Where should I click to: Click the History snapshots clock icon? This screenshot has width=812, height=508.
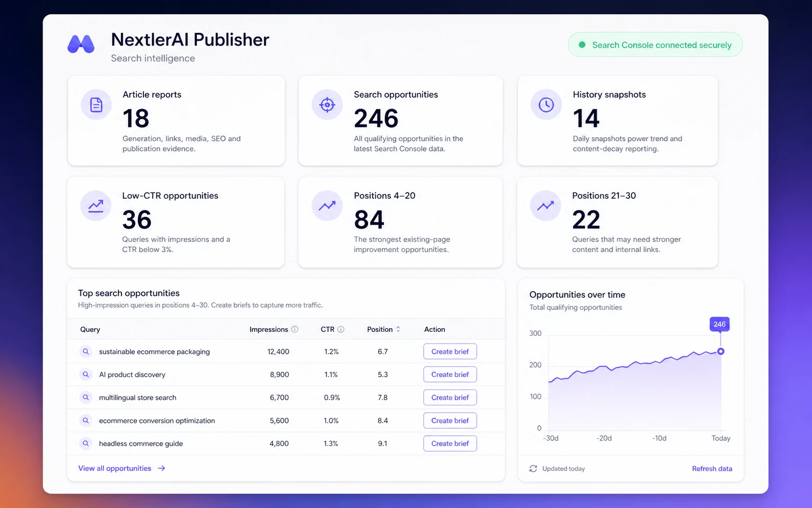(546, 104)
